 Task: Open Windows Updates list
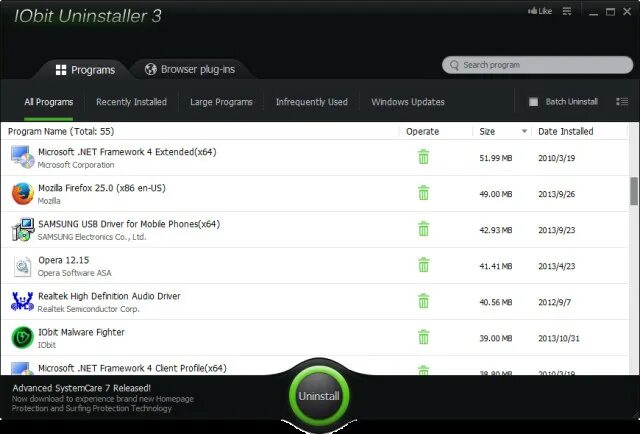[x=408, y=102]
